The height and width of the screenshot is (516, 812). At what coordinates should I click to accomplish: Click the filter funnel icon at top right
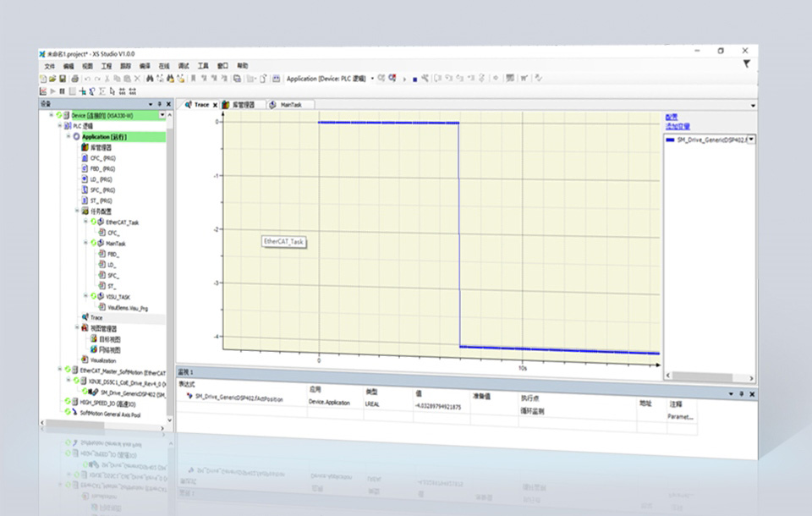tap(746, 63)
